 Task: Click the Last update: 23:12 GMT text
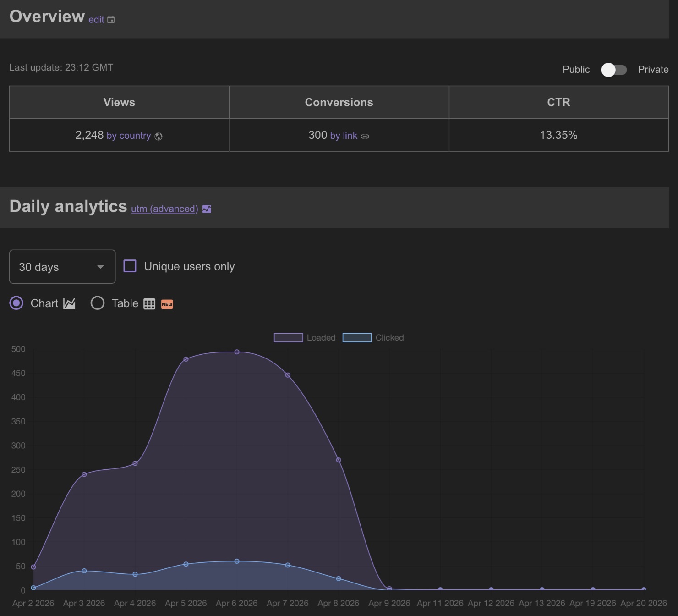[61, 67]
